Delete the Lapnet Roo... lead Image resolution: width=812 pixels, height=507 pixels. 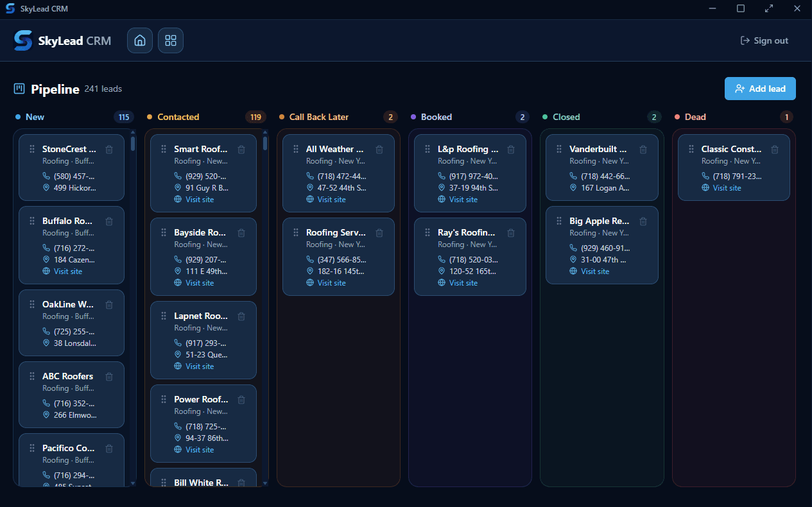(241, 316)
